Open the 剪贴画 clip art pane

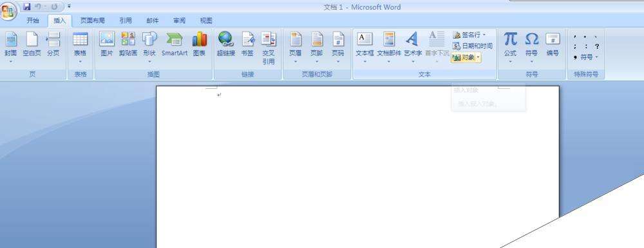[128, 44]
